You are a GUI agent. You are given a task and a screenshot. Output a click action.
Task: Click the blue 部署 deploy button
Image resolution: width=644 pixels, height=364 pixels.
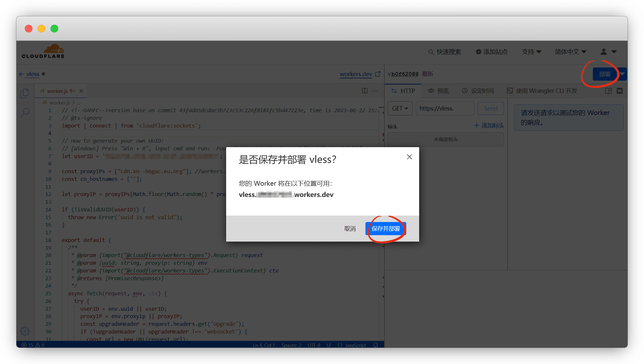pos(605,74)
